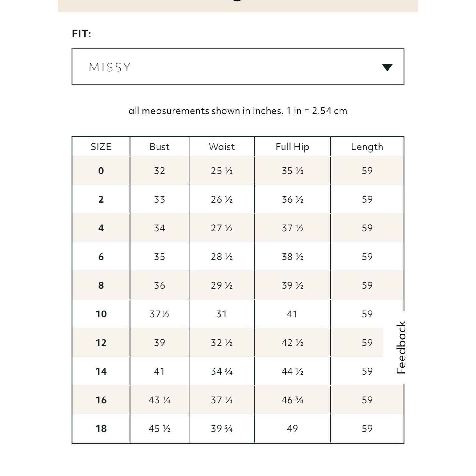Open the MISSY fit dropdown

coord(238,67)
